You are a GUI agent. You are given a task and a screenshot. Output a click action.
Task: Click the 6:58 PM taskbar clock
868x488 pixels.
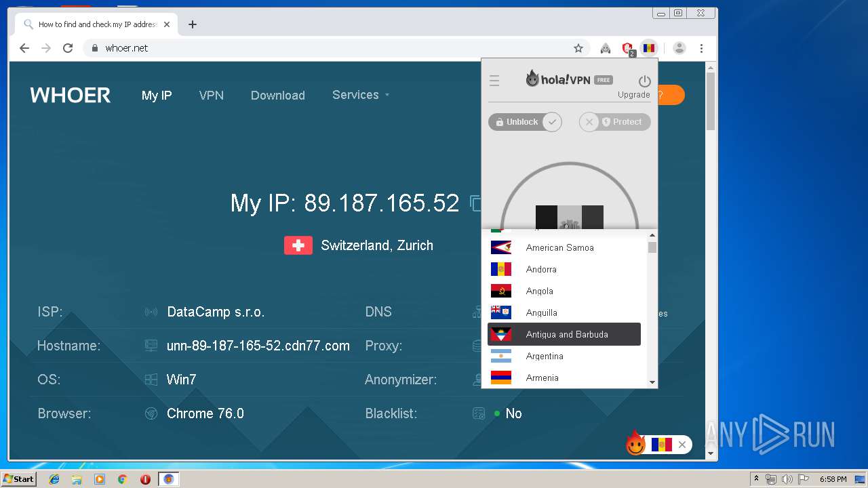pos(833,479)
